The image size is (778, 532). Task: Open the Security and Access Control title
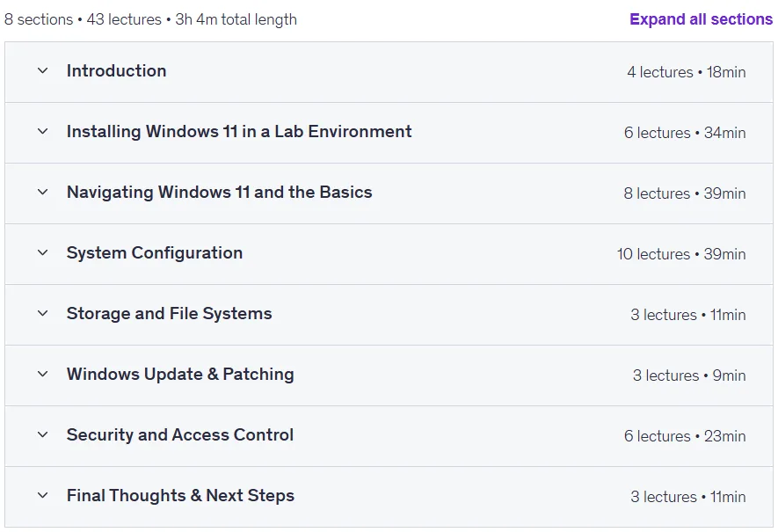click(180, 434)
